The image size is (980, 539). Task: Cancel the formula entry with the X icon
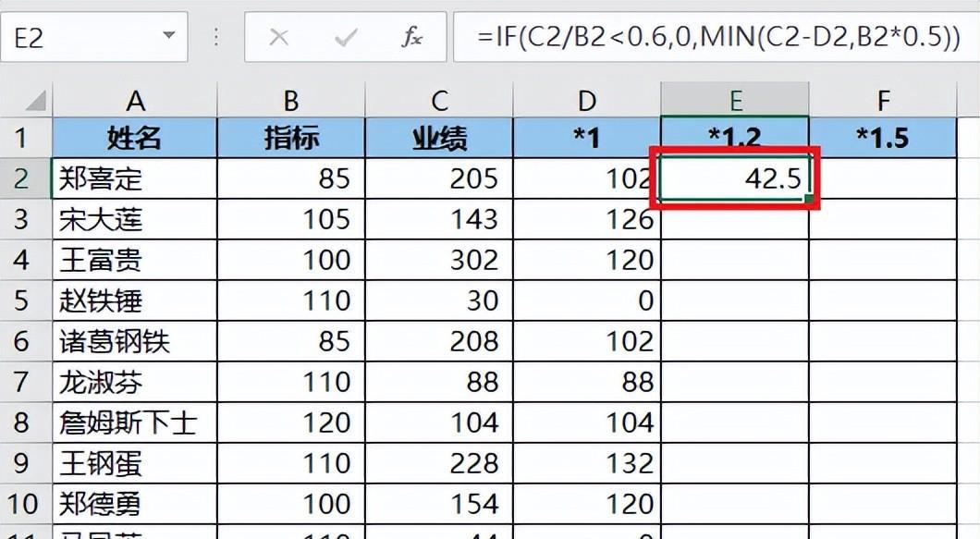(x=279, y=38)
